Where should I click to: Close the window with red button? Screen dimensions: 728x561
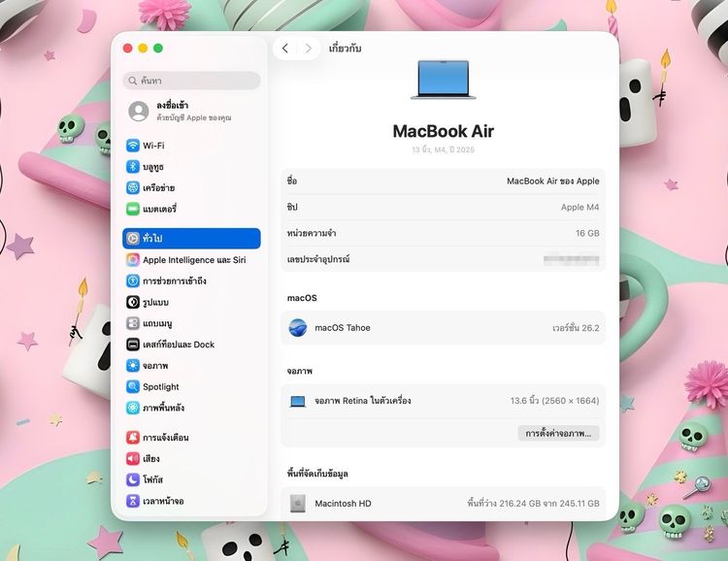[x=128, y=49]
